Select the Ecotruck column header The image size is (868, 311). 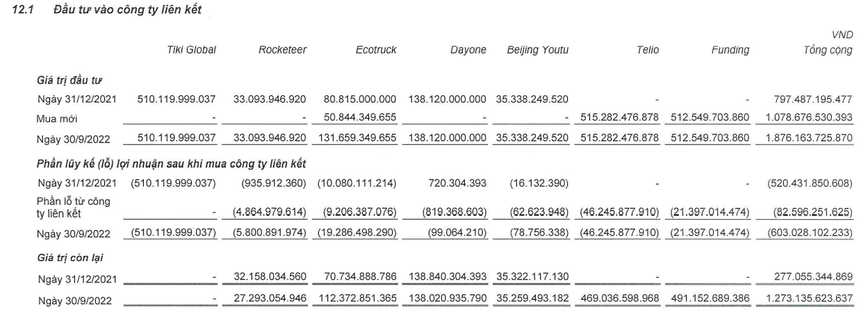pyautogui.click(x=376, y=50)
